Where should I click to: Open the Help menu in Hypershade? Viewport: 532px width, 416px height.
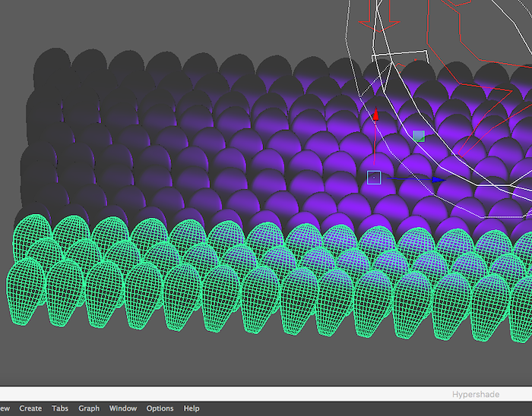[192, 408]
